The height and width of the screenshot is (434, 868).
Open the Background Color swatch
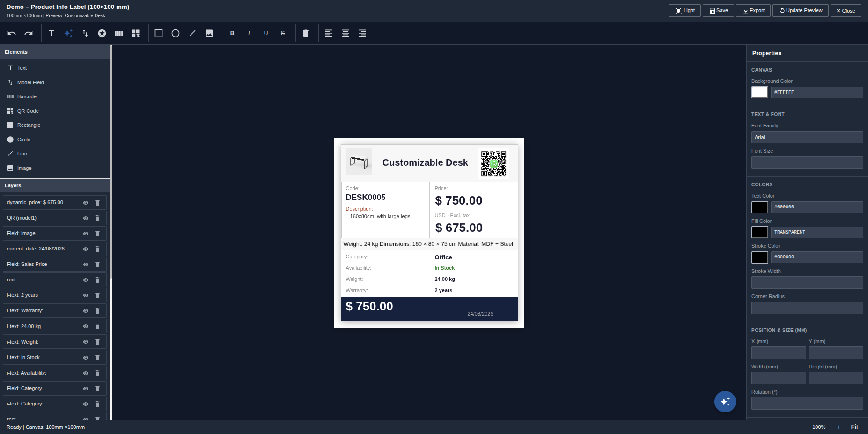coord(760,92)
